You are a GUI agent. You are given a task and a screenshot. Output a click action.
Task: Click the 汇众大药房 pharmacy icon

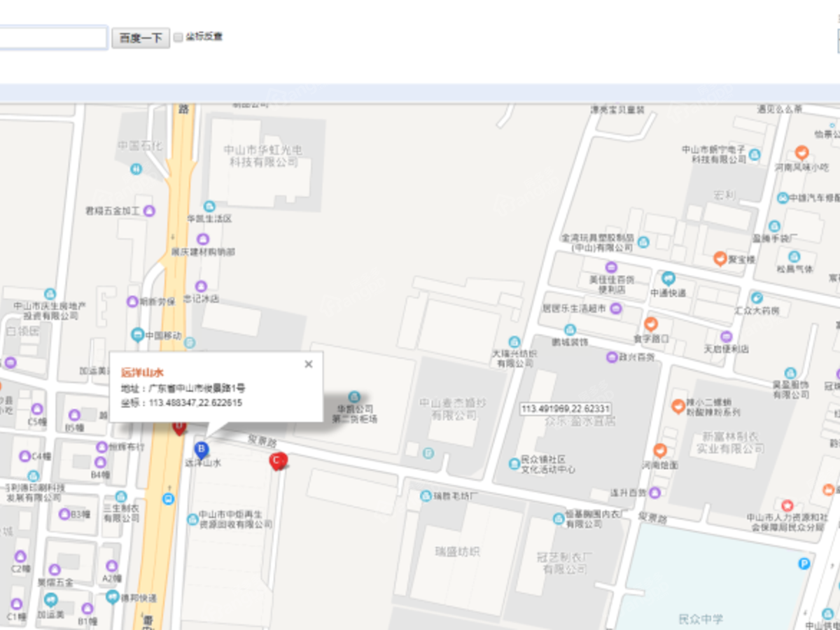coord(757,297)
